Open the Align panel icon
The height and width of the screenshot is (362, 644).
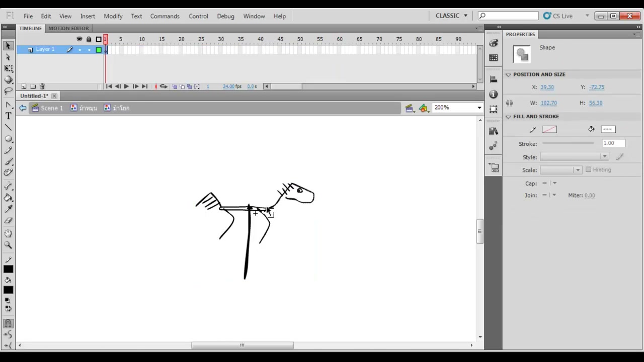coord(493,79)
